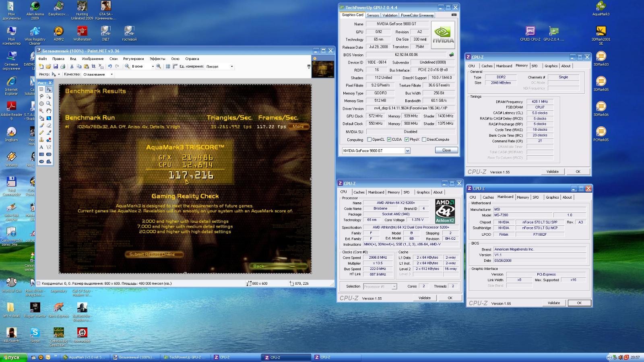Select the Rectangle Select tool in Paint.NET

[x=41, y=89]
